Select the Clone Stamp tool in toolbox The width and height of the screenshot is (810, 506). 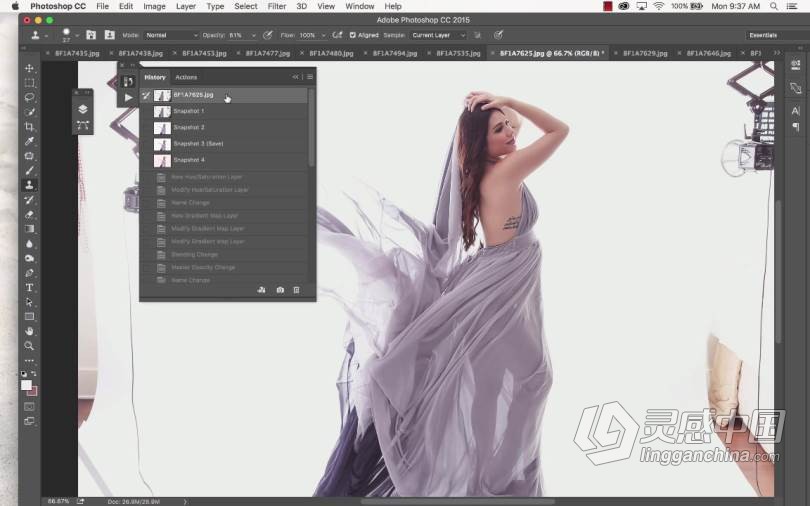pyautogui.click(x=29, y=185)
